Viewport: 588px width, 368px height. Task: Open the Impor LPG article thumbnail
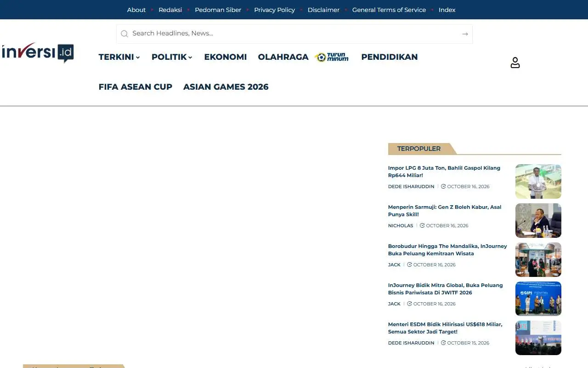click(x=538, y=181)
